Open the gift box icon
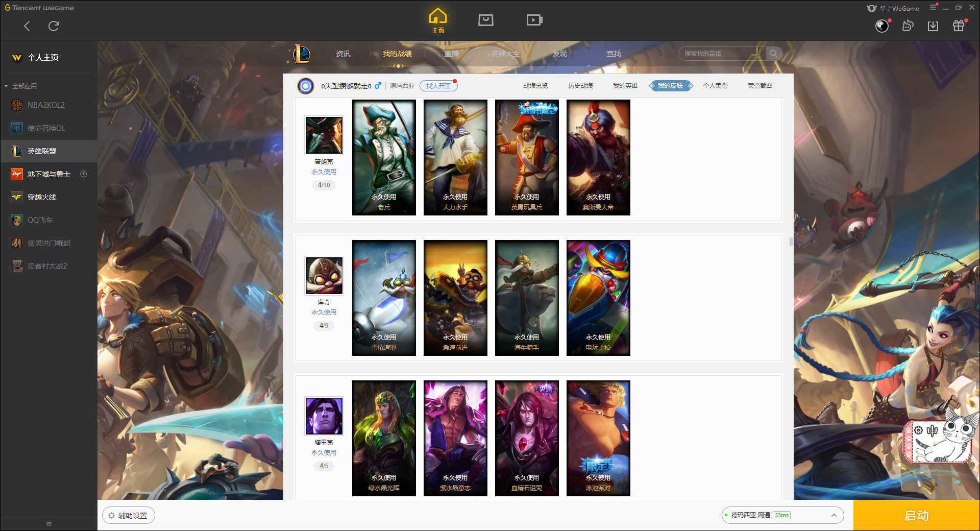The height and width of the screenshot is (531, 980). tap(959, 26)
